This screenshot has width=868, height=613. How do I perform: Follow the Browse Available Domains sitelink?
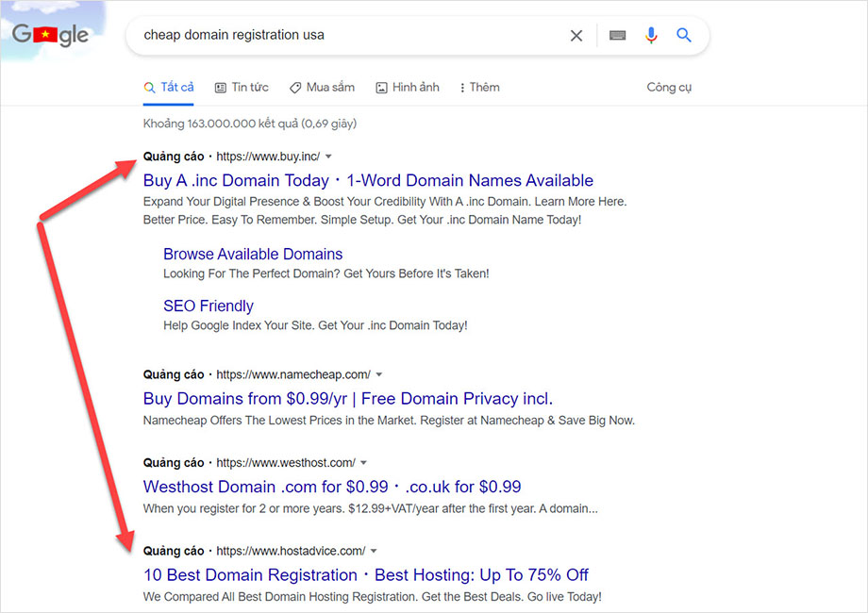pos(252,254)
